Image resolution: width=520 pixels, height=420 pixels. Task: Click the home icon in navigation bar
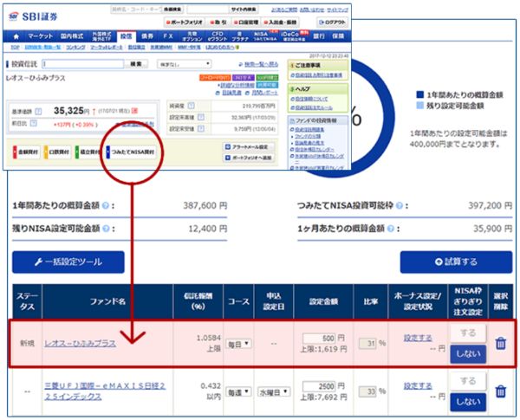pyautogui.click(x=16, y=36)
